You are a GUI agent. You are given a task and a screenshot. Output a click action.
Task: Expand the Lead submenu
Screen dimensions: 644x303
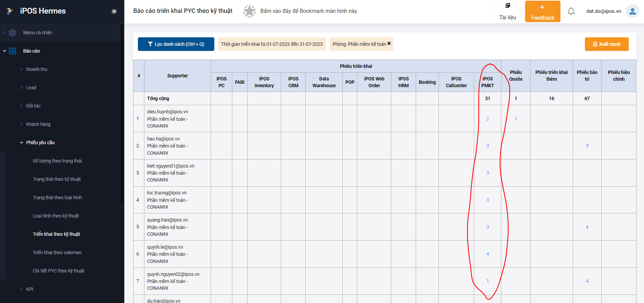pos(21,88)
